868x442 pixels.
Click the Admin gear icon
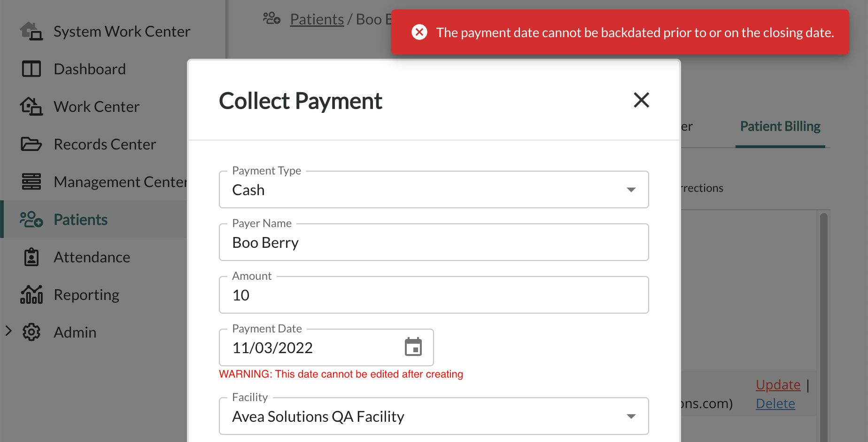[x=31, y=332]
